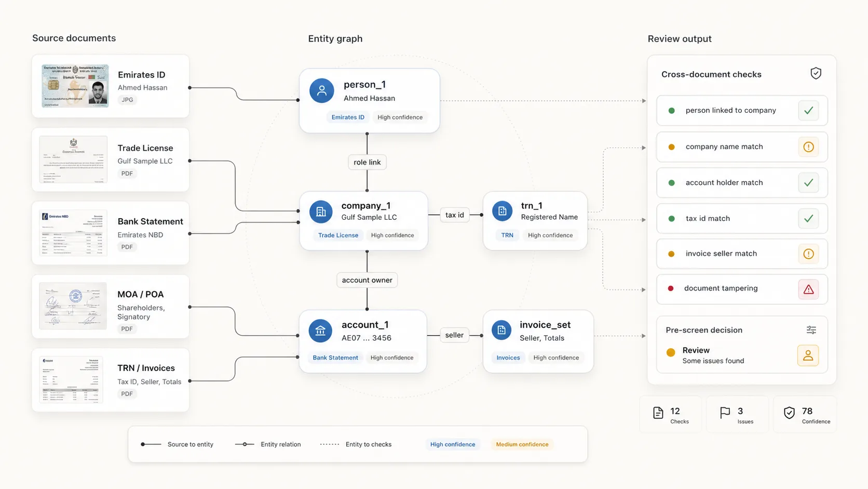Click the Bank Statement tag on account_1

coord(335,358)
